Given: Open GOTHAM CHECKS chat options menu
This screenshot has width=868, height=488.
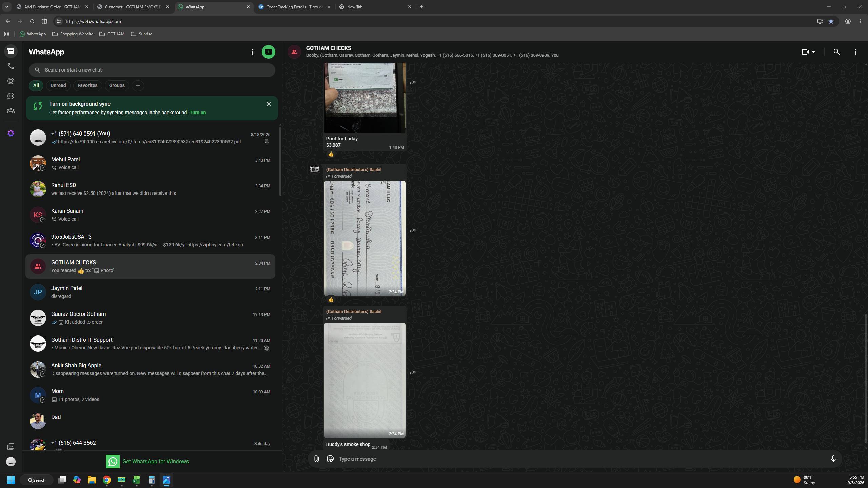Looking at the screenshot, I should (x=855, y=52).
